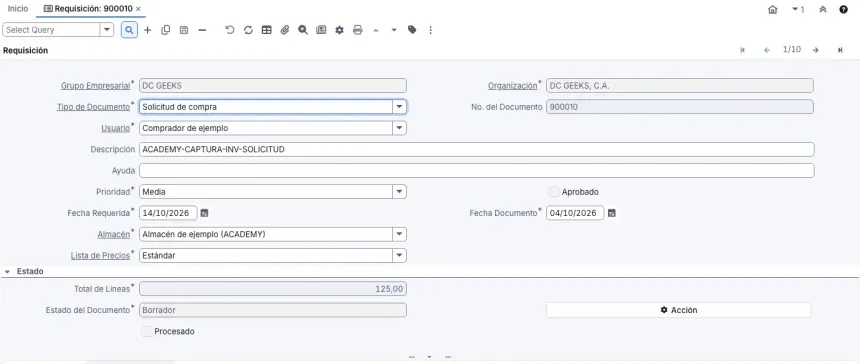Viewport: 860px width, 364px height.
Task: Open Fecha Requerida calendar picker
Action: (x=204, y=213)
